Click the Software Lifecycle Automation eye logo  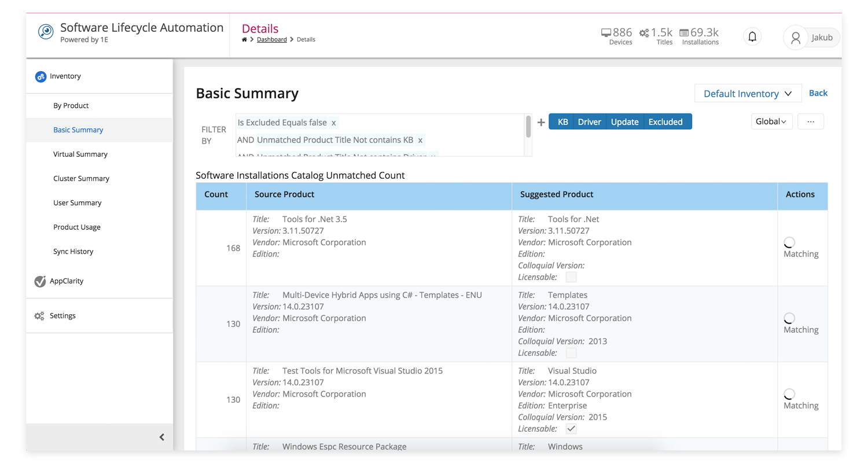pyautogui.click(x=46, y=31)
